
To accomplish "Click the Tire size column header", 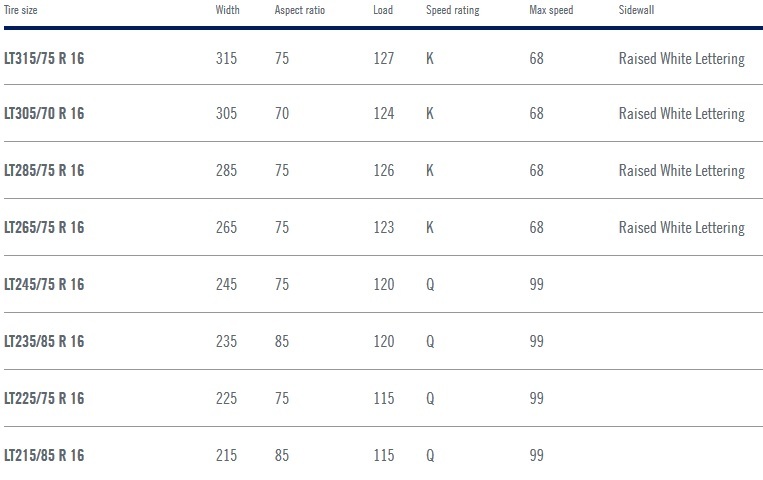I will point(20,10).
